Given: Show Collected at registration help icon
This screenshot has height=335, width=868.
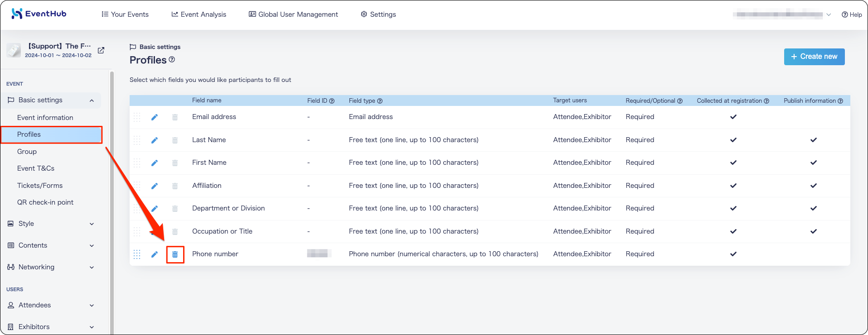Looking at the screenshot, I should click(x=766, y=101).
